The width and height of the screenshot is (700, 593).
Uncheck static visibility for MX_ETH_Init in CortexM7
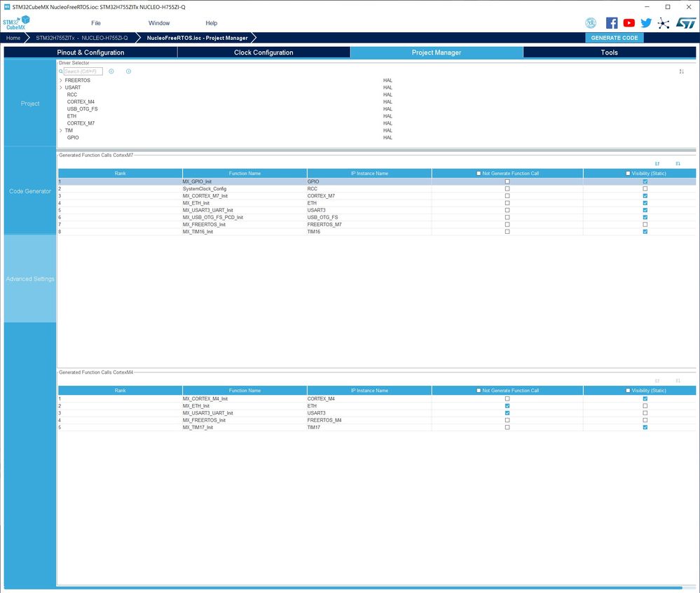tap(645, 203)
